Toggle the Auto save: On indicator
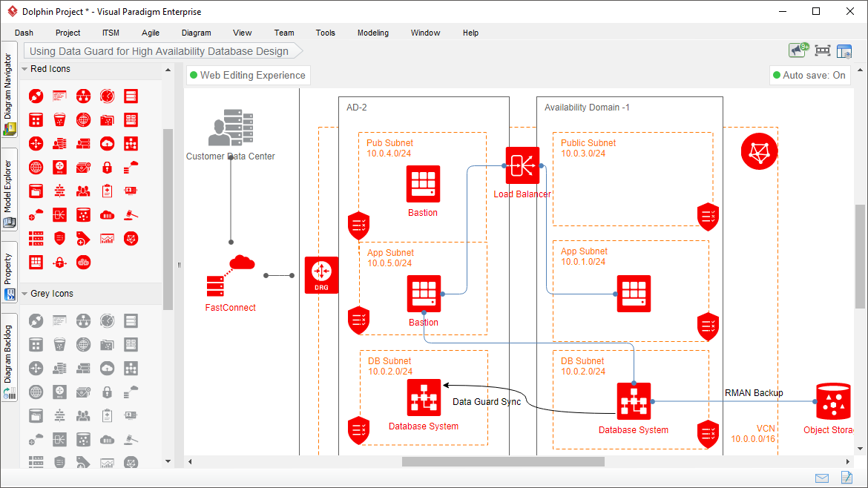 click(809, 75)
